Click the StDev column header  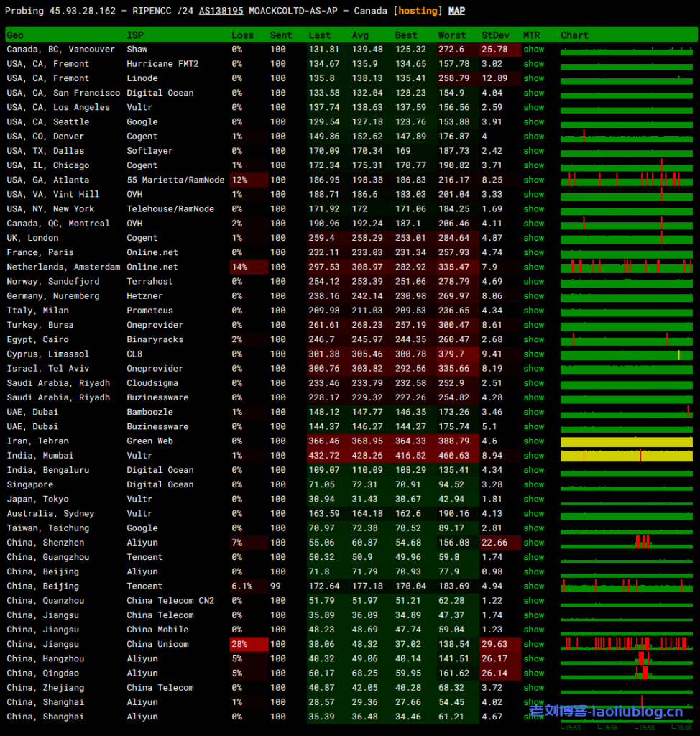(494, 35)
